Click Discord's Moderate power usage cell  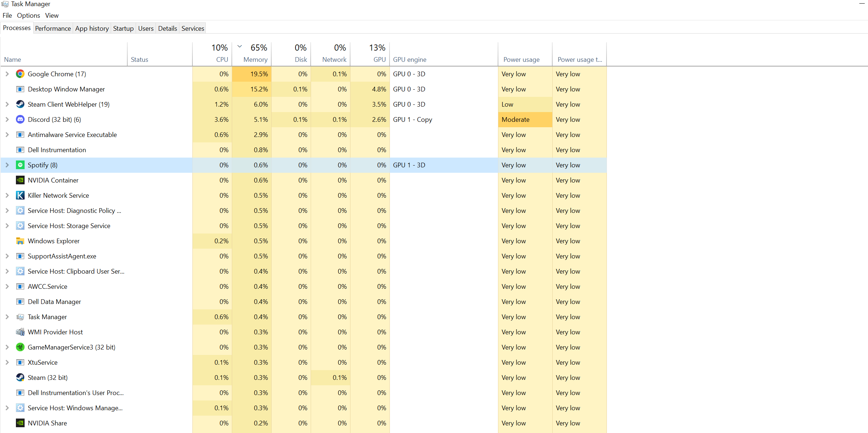point(525,120)
